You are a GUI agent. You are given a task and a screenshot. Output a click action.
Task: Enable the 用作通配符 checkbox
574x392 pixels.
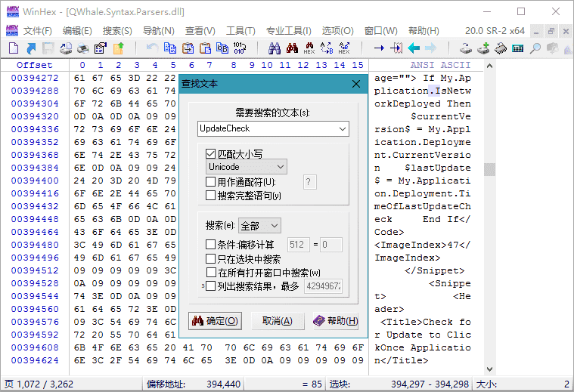pyautogui.click(x=211, y=182)
